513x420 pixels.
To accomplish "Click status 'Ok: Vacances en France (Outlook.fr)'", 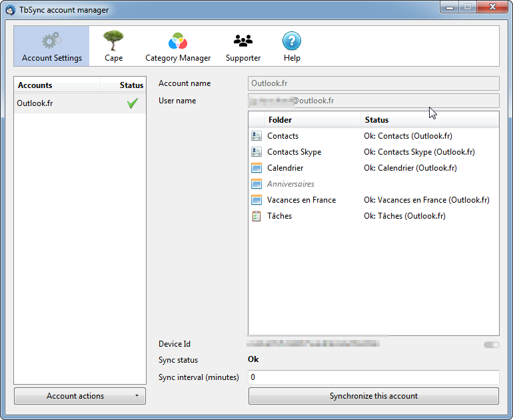I will click(x=426, y=200).
